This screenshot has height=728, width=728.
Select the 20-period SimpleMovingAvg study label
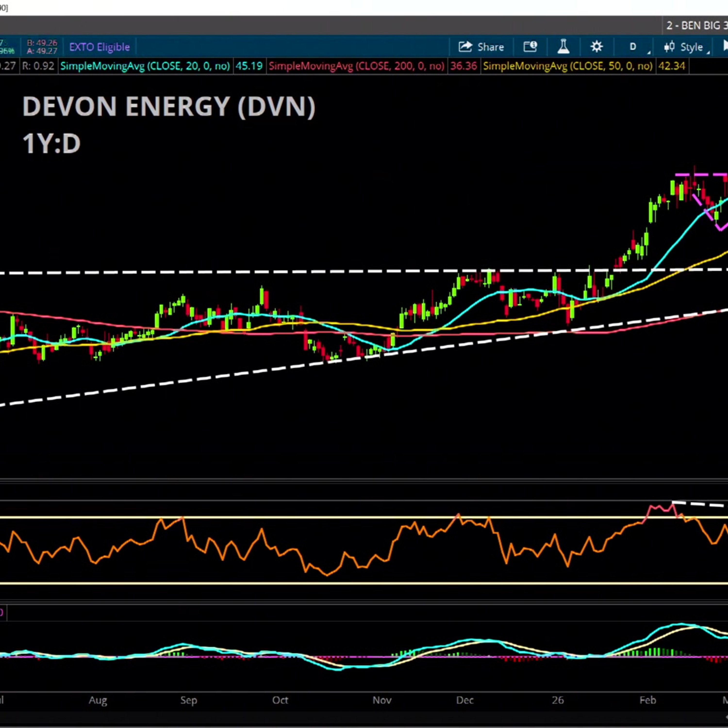pyautogui.click(x=145, y=66)
